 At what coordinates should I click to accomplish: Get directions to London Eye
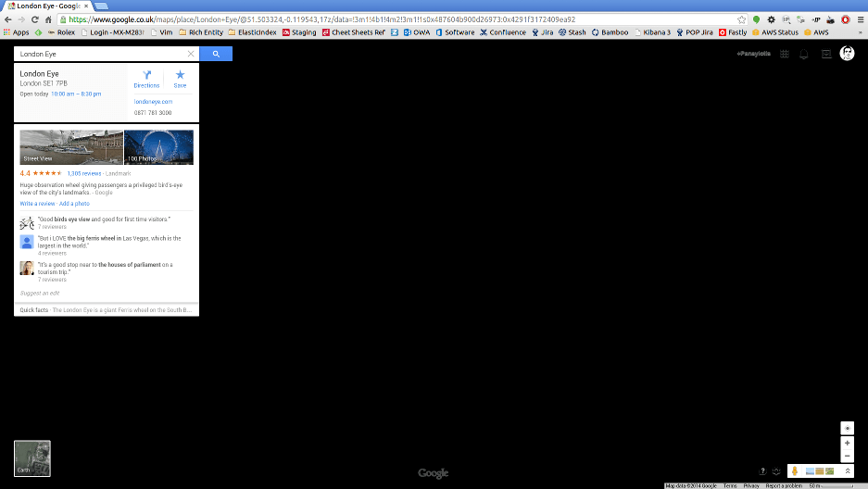[146, 79]
